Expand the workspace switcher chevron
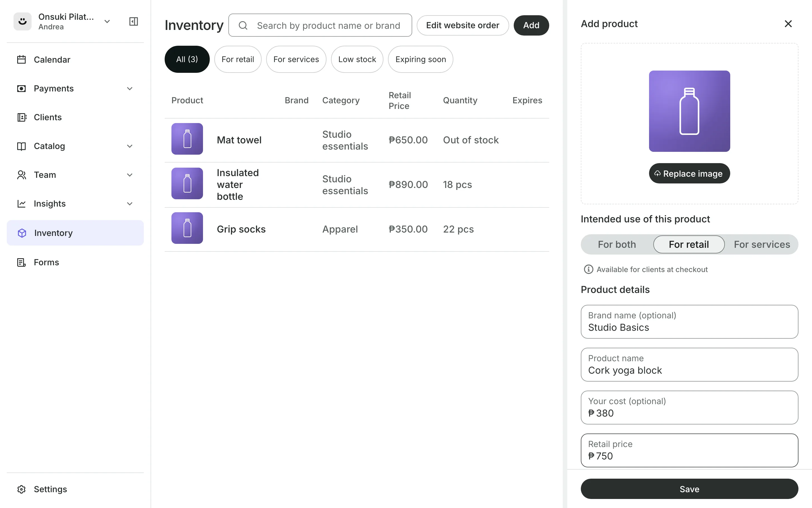Screen dimensions: 812x508 [x=107, y=21]
